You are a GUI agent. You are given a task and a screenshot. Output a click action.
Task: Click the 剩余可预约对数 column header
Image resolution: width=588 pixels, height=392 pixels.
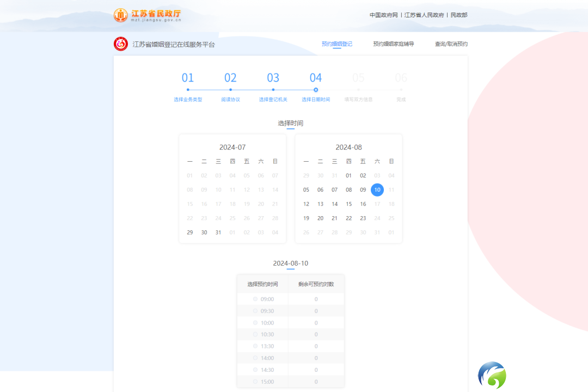pos(316,284)
